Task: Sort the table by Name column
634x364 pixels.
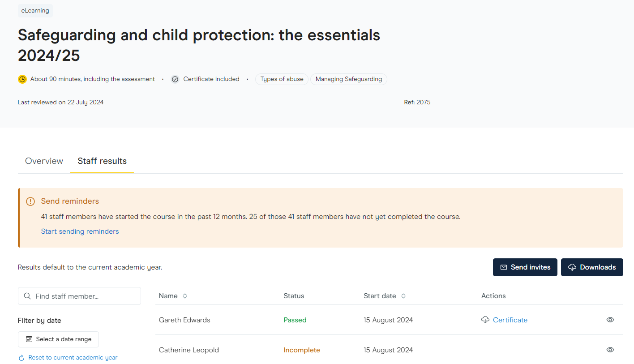Action: click(x=184, y=296)
